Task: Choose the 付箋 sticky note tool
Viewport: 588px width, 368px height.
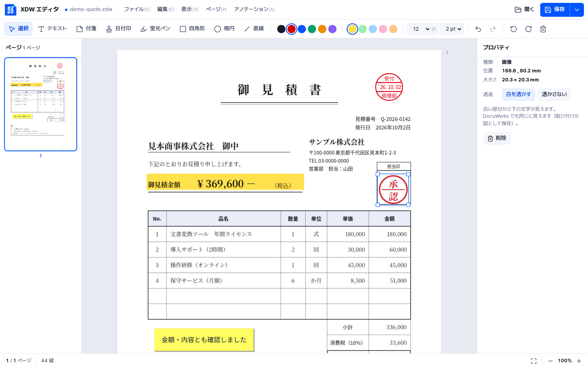Action: coord(87,29)
